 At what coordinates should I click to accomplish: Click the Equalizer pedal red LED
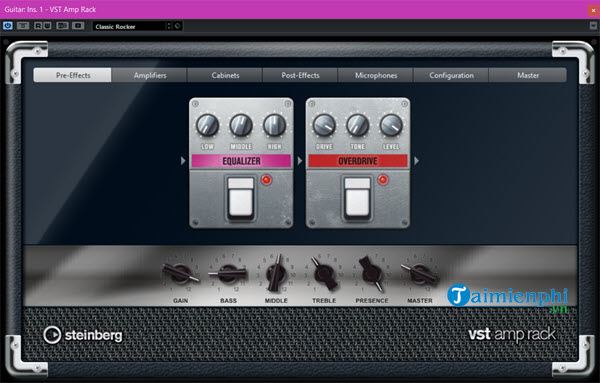point(266,180)
